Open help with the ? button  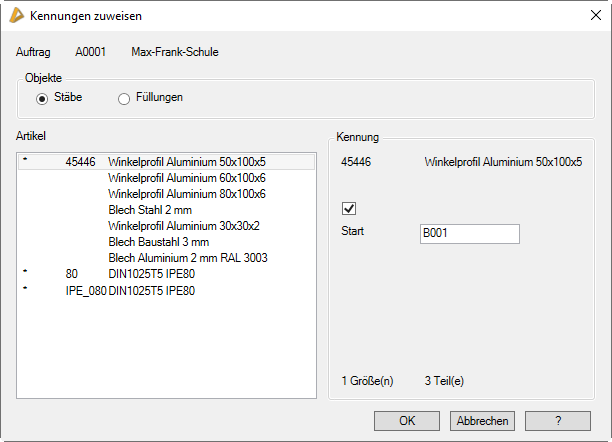[x=557, y=421]
